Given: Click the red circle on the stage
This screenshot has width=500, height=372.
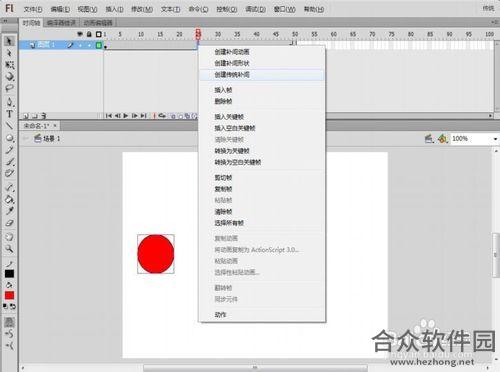Looking at the screenshot, I should [x=156, y=254].
